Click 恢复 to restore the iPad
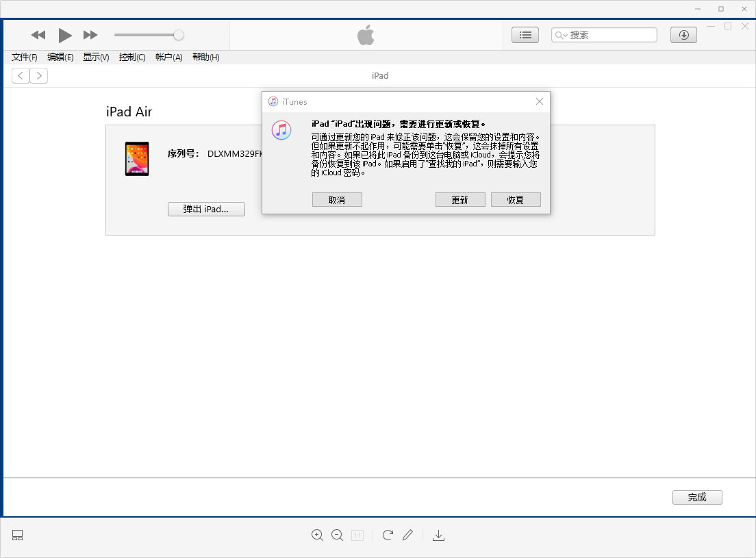Viewport: 756px width, 558px height. tap(516, 200)
